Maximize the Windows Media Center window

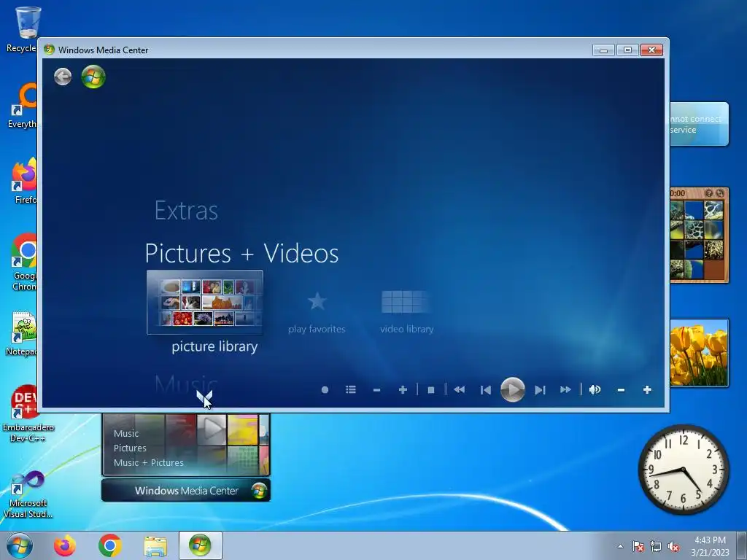tap(627, 50)
